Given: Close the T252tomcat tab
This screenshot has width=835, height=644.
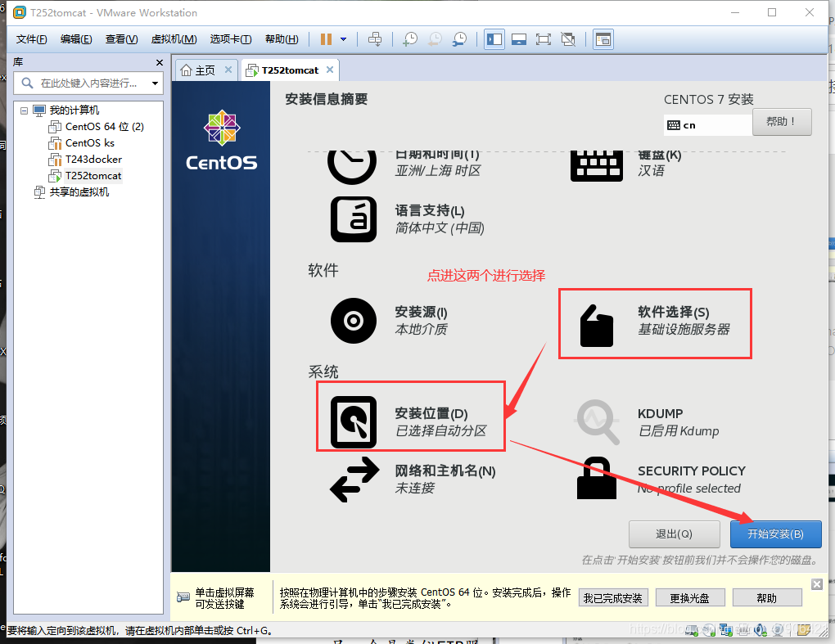Looking at the screenshot, I should [x=330, y=70].
